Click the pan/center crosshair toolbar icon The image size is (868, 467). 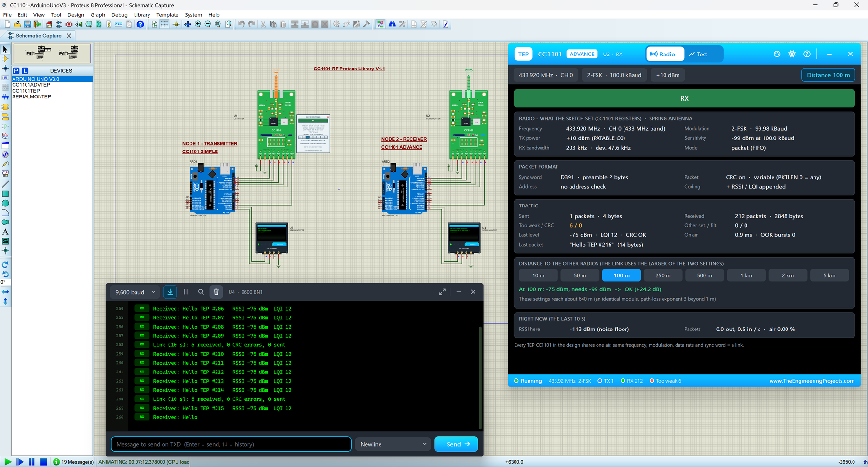pos(188,24)
